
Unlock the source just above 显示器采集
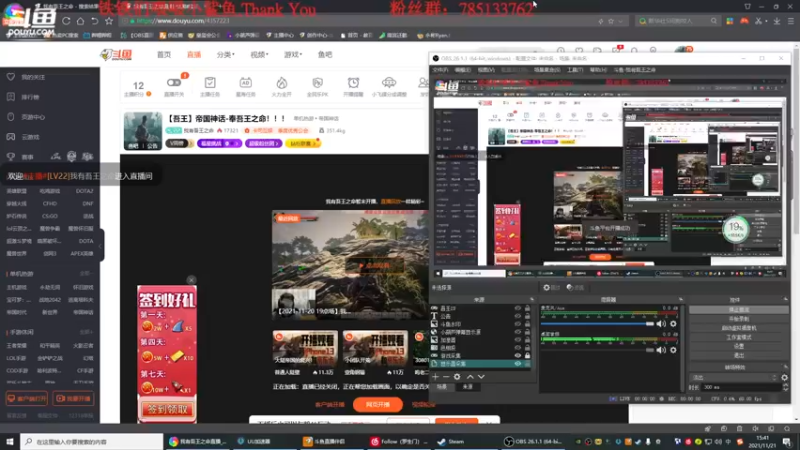click(527, 356)
